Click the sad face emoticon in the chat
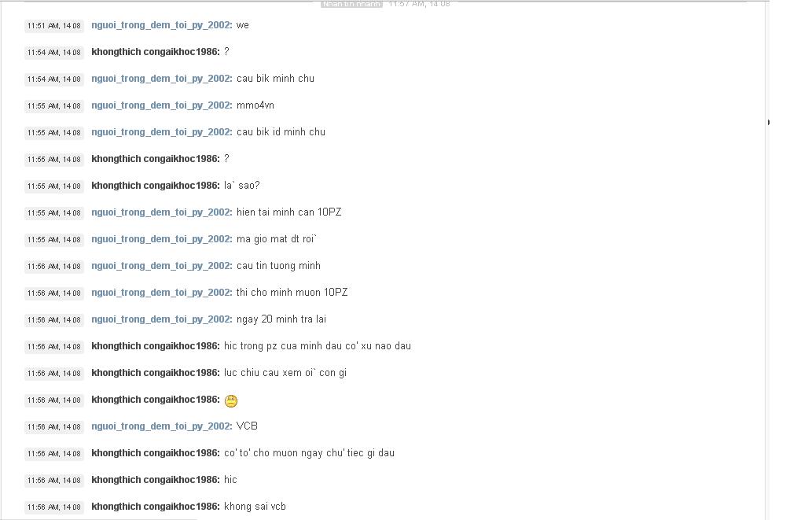The height and width of the screenshot is (520, 812). 231,400
